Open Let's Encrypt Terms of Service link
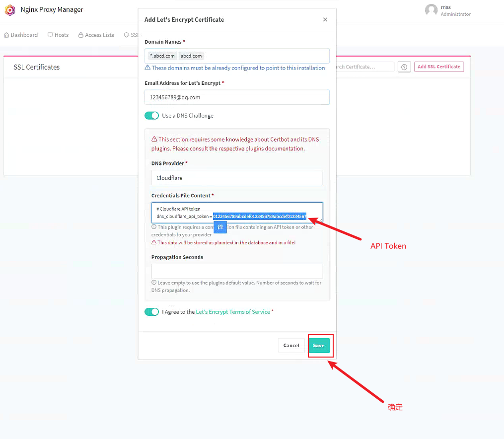 233,312
